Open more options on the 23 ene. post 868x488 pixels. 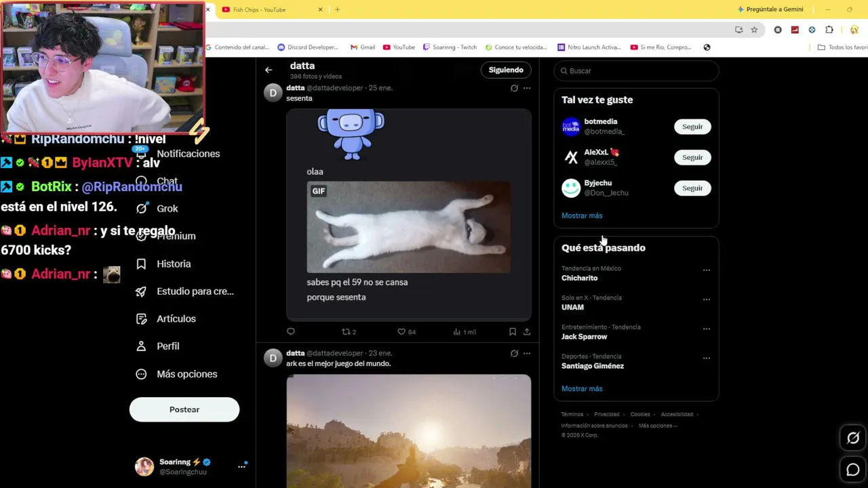527,353
